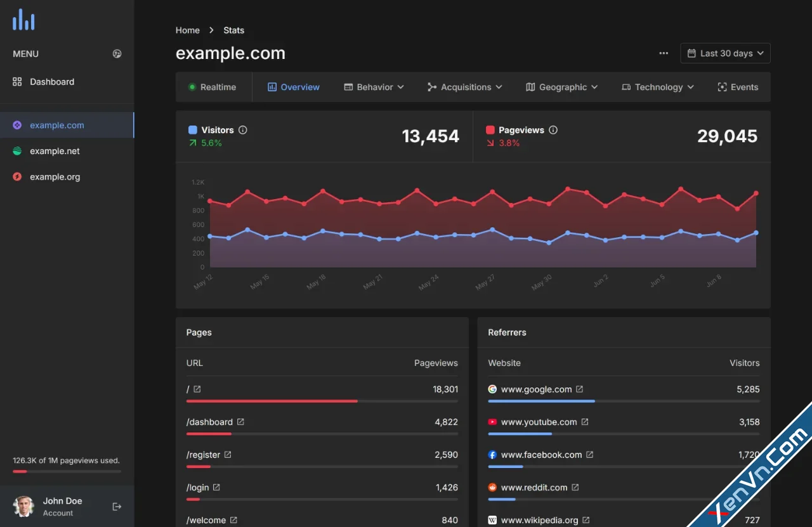Click the logout icon next to Account
This screenshot has width=812, height=527.
tap(117, 506)
